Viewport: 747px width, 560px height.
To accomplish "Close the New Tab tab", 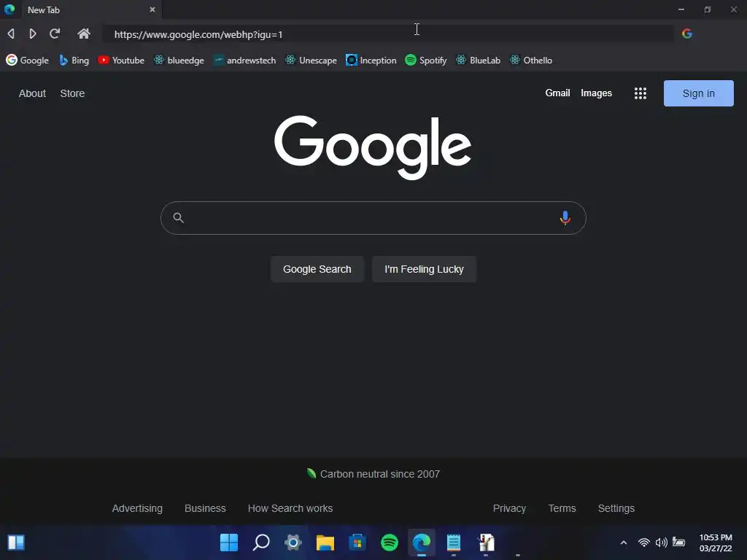I will coord(152,9).
